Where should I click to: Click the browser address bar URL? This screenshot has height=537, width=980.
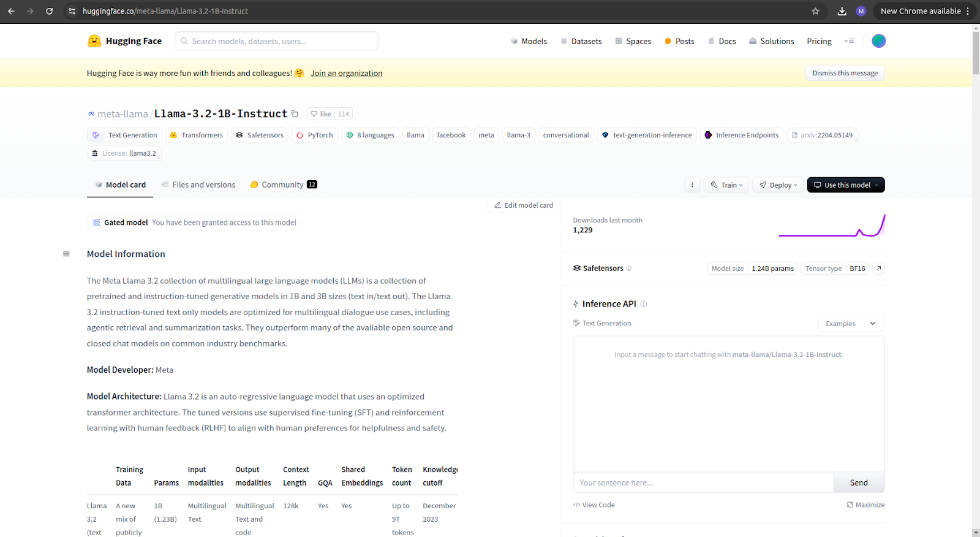point(165,11)
